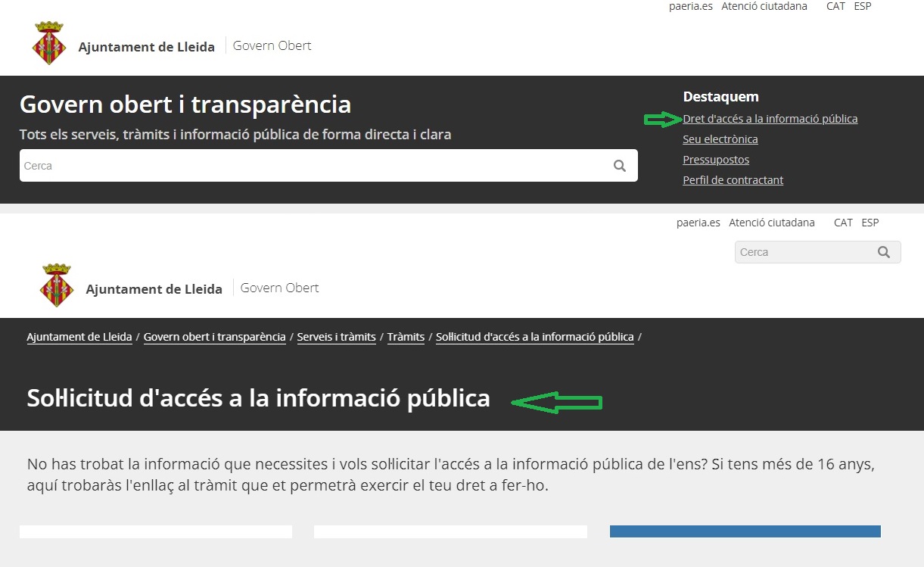Click Govern Obert text beside the logo above the breadcrumb
This screenshot has width=924, height=567.
pos(279,288)
